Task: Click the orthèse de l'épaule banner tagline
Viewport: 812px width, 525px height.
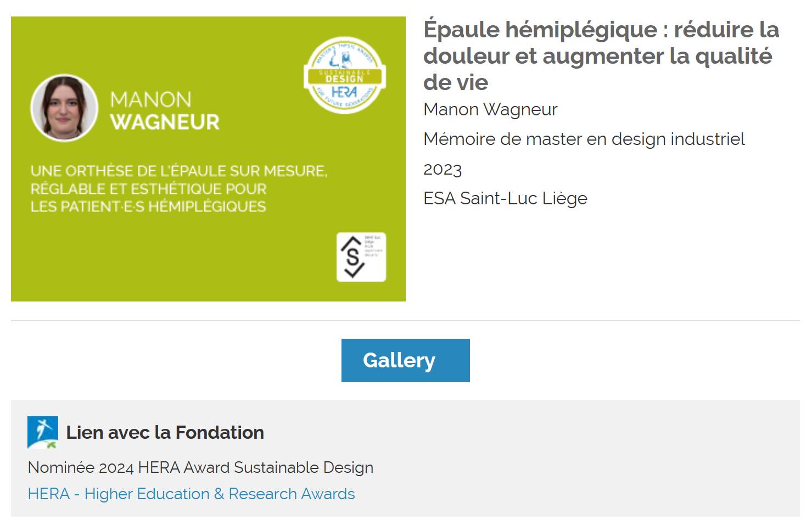Action: pos(179,188)
